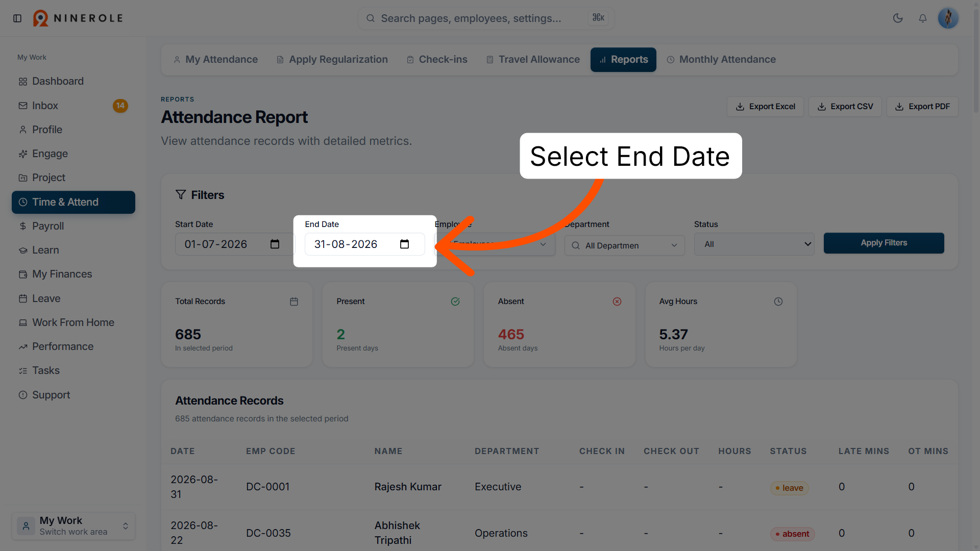Open Support in sidebar
This screenshot has width=980, height=551.
tap(73, 395)
